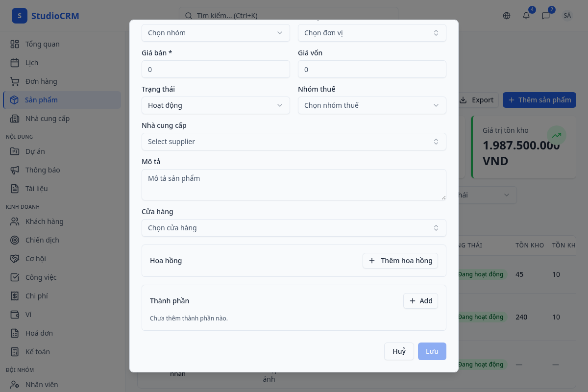Open the Lịch calendar sidebar item
The width and height of the screenshot is (588, 392).
click(x=32, y=63)
